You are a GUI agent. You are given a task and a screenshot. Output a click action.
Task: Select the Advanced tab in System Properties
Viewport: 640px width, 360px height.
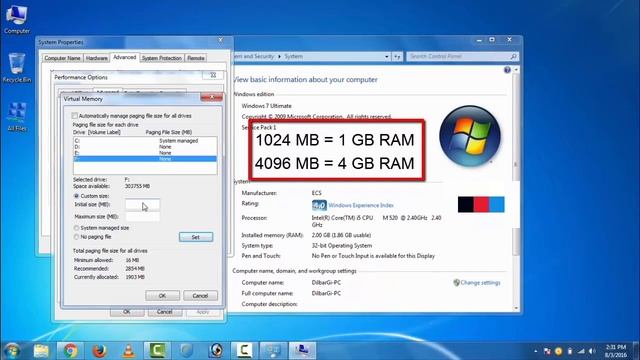coord(124,57)
